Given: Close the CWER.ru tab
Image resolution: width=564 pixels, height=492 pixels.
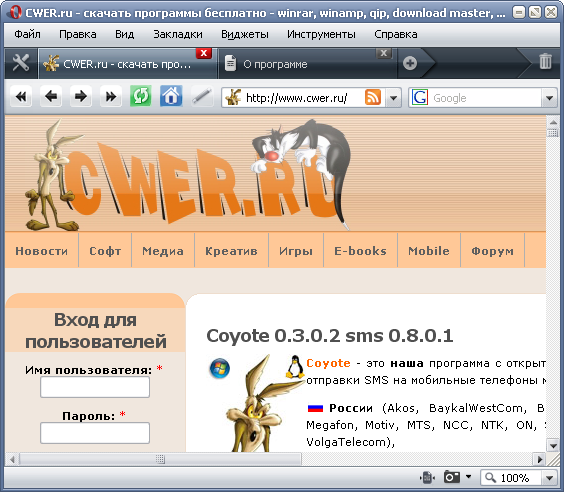Looking at the screenshot, I should coord(204,53).
